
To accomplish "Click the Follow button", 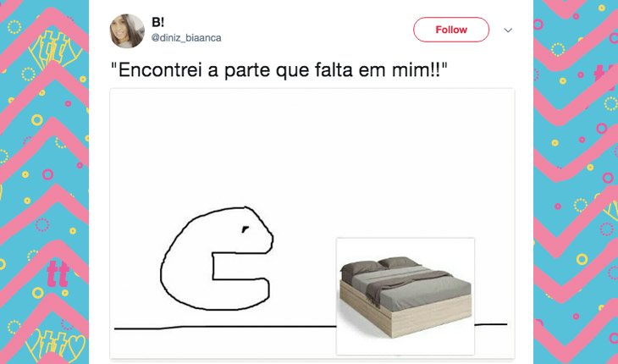I will pos(451,30).
